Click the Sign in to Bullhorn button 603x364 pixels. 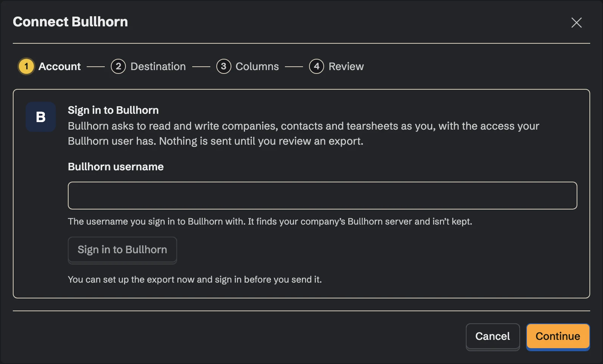[x=122, y=249]
